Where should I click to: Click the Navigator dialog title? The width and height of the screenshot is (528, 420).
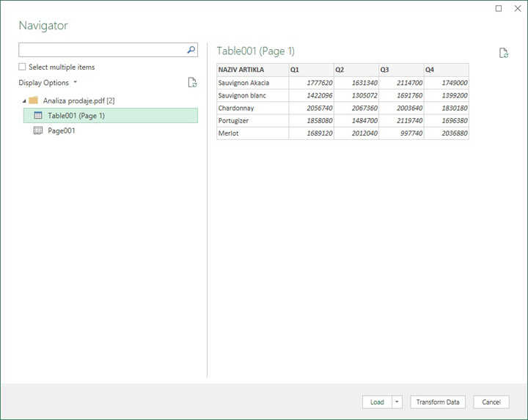pyautogui.click(x=43, y=25)
